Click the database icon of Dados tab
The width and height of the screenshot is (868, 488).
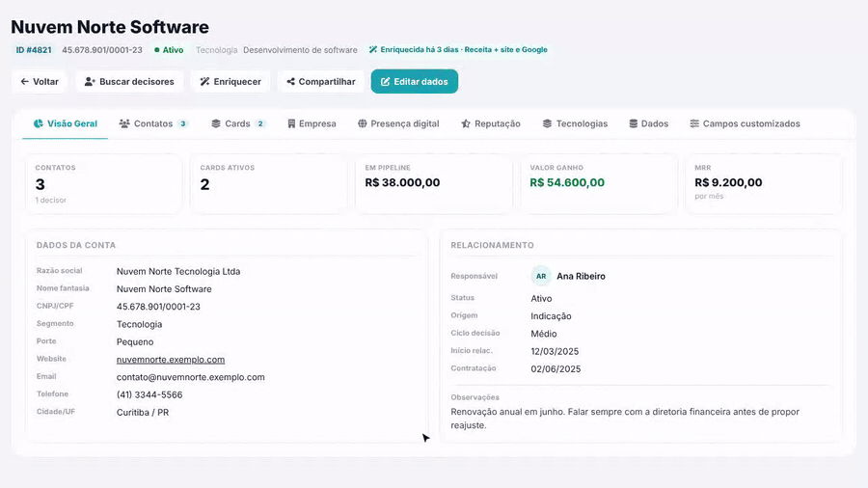[634, 123]
